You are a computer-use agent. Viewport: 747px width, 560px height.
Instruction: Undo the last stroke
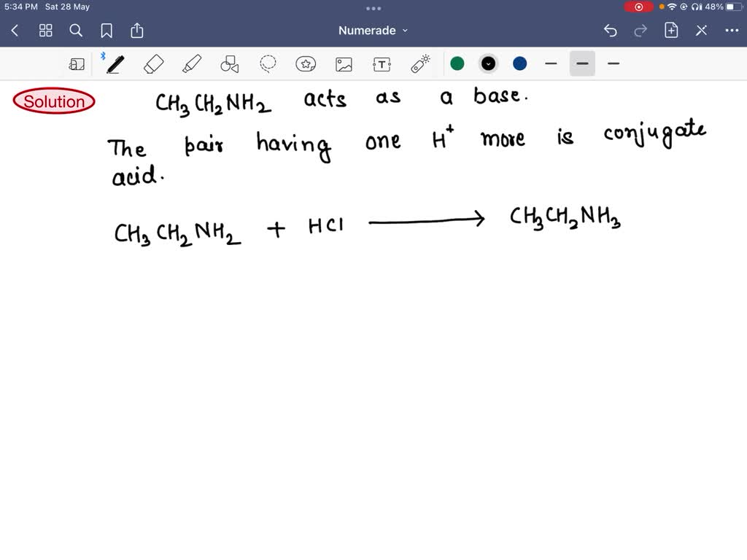point(611,31)
